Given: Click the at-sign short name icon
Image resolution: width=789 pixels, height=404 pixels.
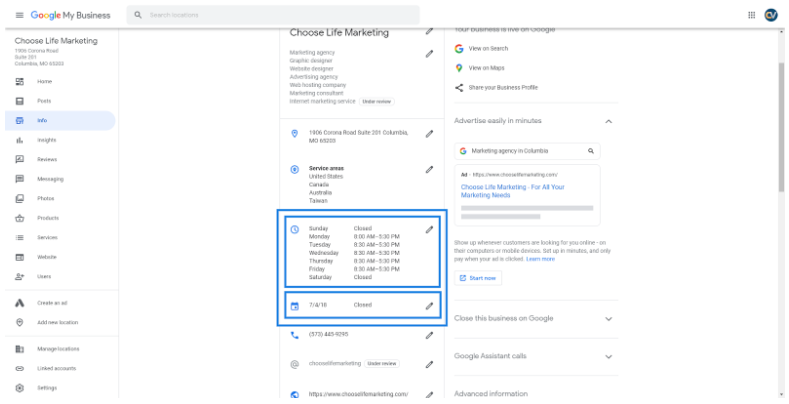Looking at the screenshot, I should pos(295,364).
